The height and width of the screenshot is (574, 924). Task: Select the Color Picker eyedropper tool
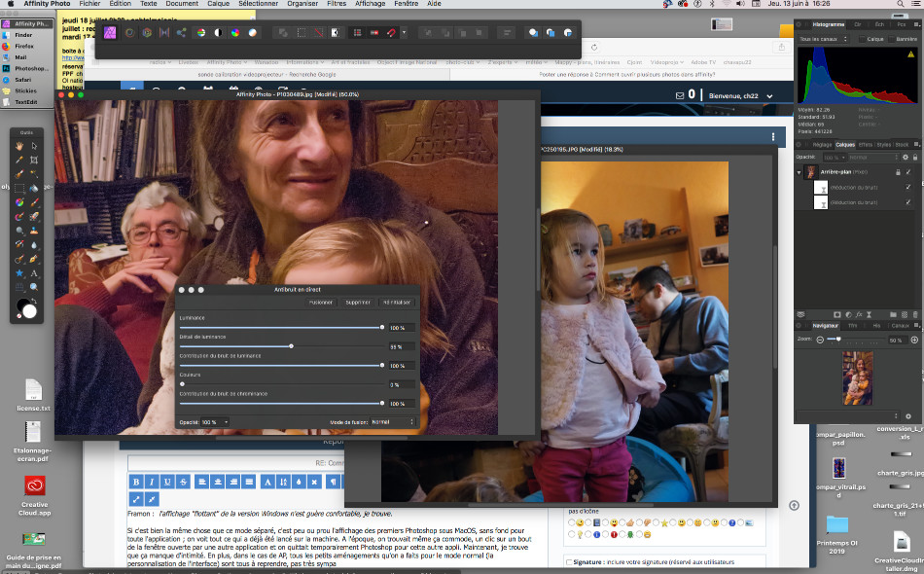19,160
